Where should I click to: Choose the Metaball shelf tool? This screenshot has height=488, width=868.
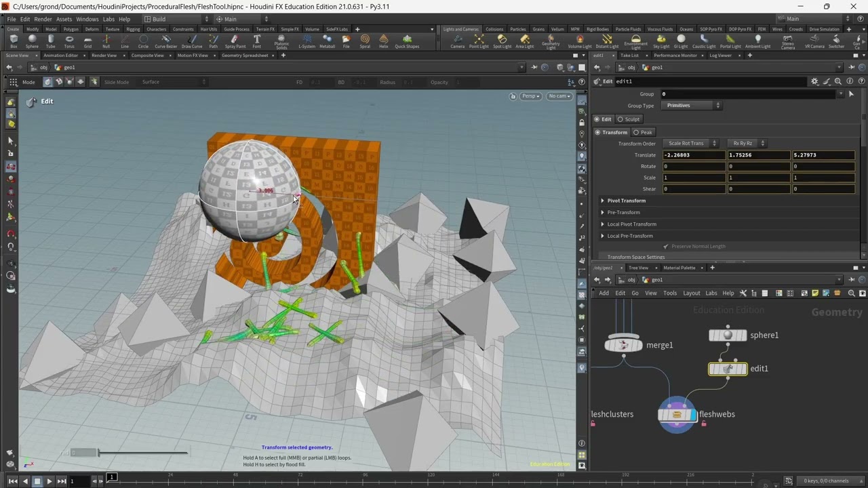(x=327, y=41)
